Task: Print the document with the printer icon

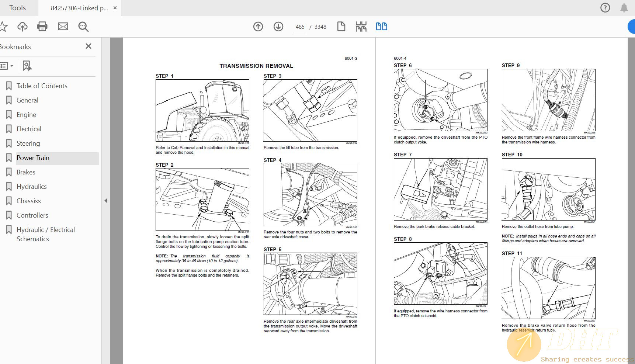Action: 42,27
